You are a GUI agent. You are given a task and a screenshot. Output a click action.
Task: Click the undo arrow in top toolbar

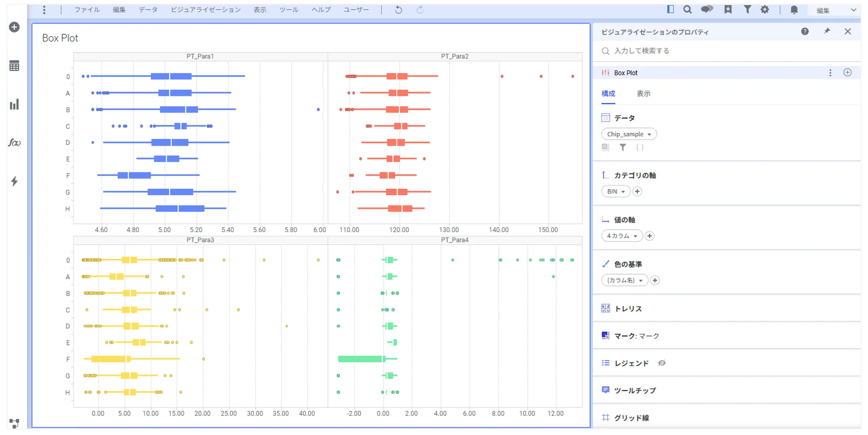click(x=398, y=10)
